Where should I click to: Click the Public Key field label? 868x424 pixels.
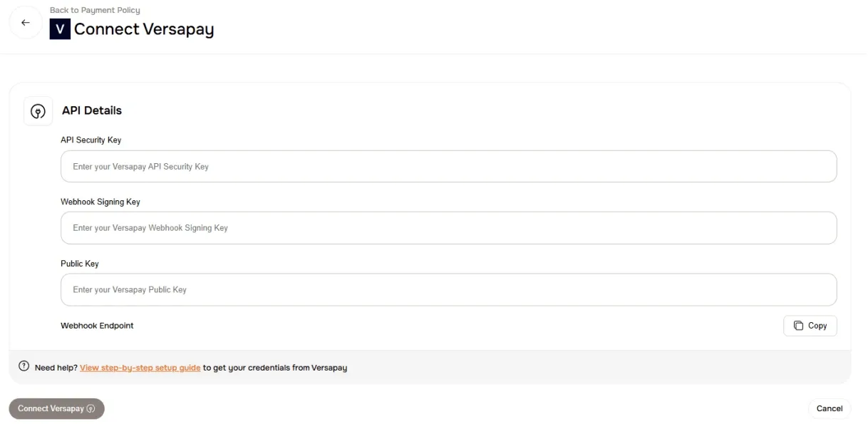tap(79, 263)
